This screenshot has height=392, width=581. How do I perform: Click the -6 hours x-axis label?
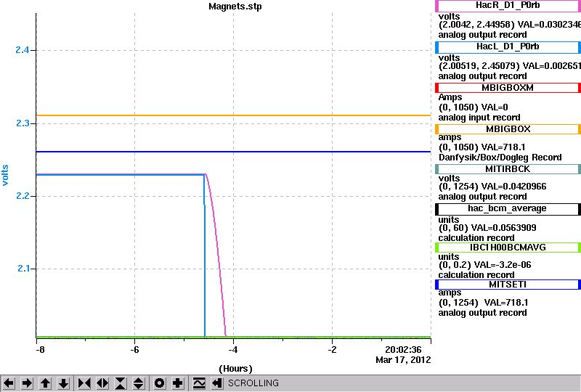134,350
